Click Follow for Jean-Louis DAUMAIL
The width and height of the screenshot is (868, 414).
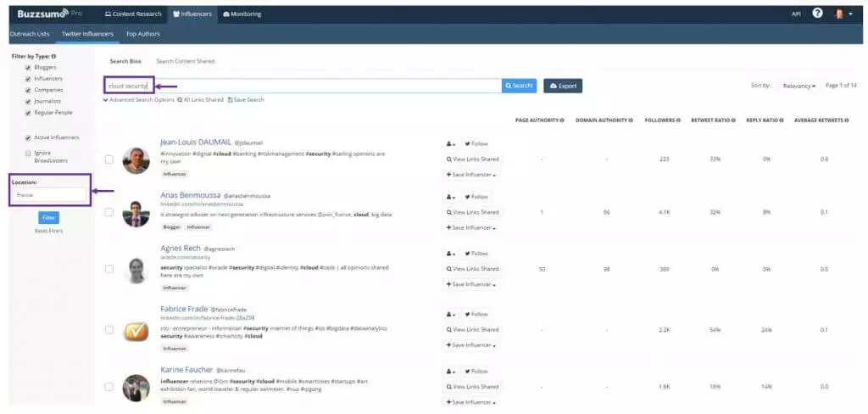[476, 143]
